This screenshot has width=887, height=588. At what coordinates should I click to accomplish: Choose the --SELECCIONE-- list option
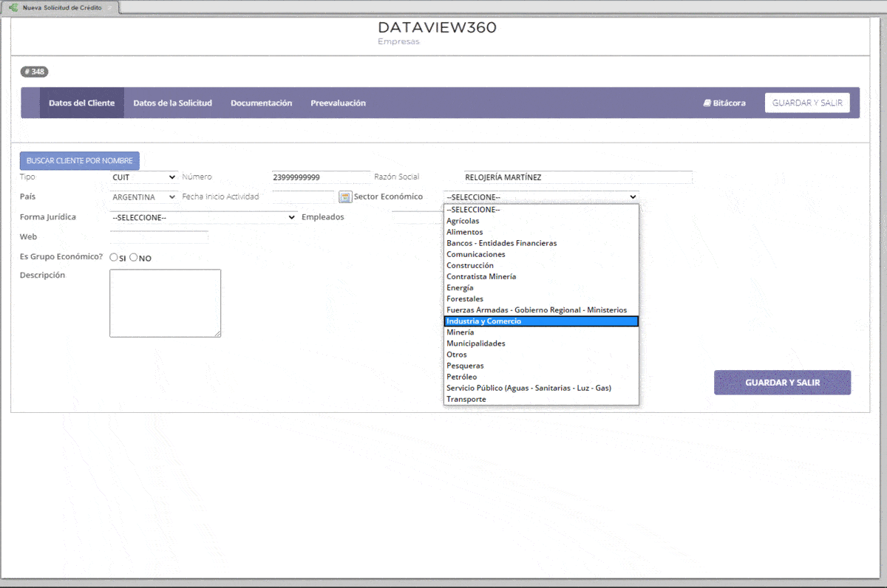tap(541, 210)
